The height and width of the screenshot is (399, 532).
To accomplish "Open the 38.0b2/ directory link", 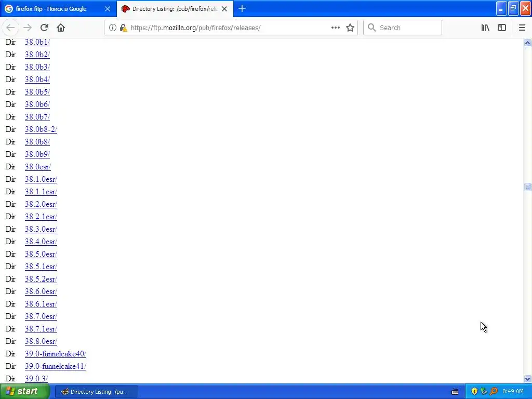I will click(x=37, y=55).
